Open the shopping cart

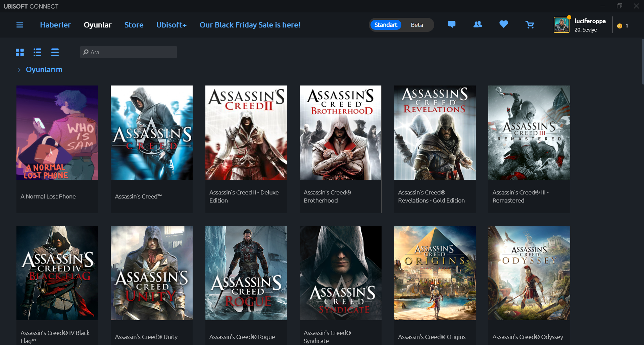click(x=530, y=24)
